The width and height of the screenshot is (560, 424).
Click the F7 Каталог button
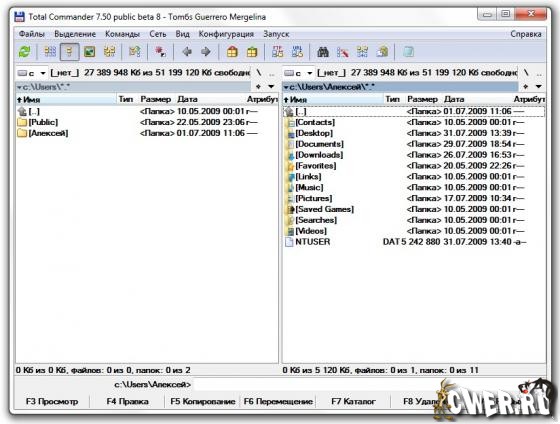[353, 401]
